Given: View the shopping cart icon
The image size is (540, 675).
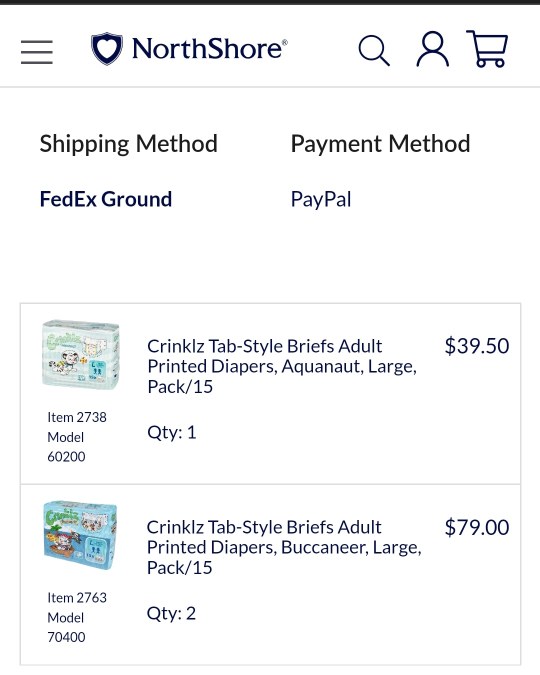Looking at the screenshot, I should point(487,49).
